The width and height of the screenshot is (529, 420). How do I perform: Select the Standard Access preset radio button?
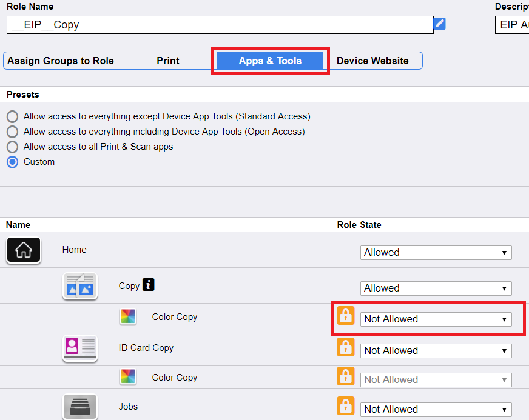12,116
